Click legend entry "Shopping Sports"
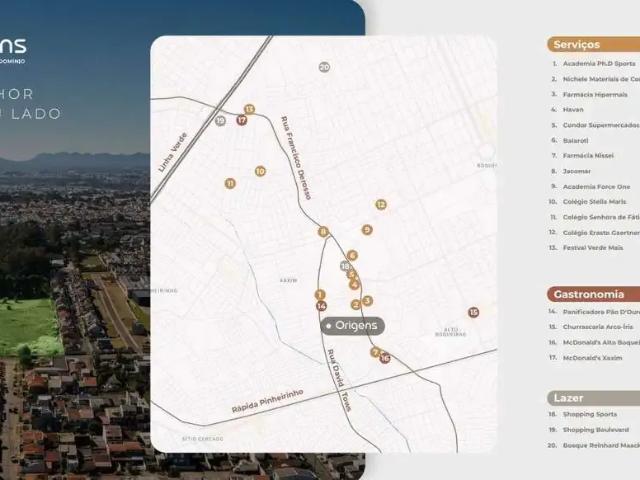The image size is (640, 480). pos(590,414)
